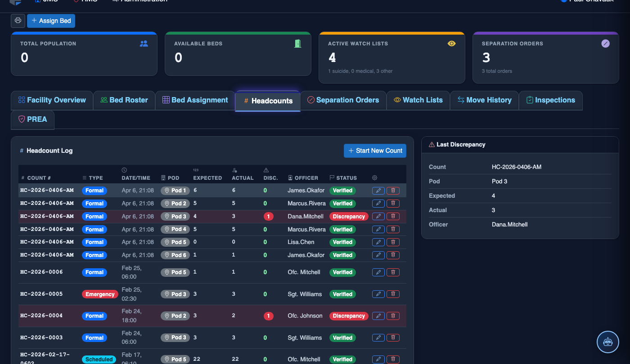
Task: Delete emergency headcount HC-2026-0005
Action: [393, 294]
